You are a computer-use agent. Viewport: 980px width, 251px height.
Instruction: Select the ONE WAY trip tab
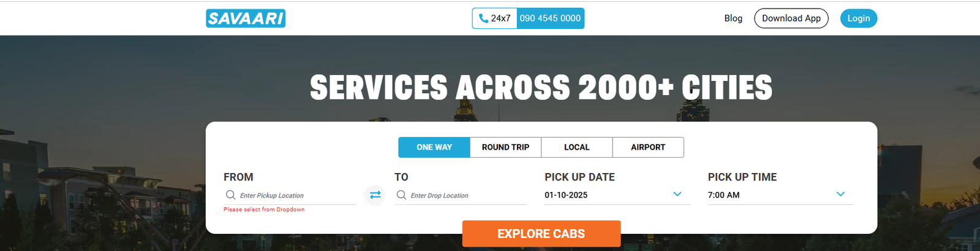tap(434, 147)
